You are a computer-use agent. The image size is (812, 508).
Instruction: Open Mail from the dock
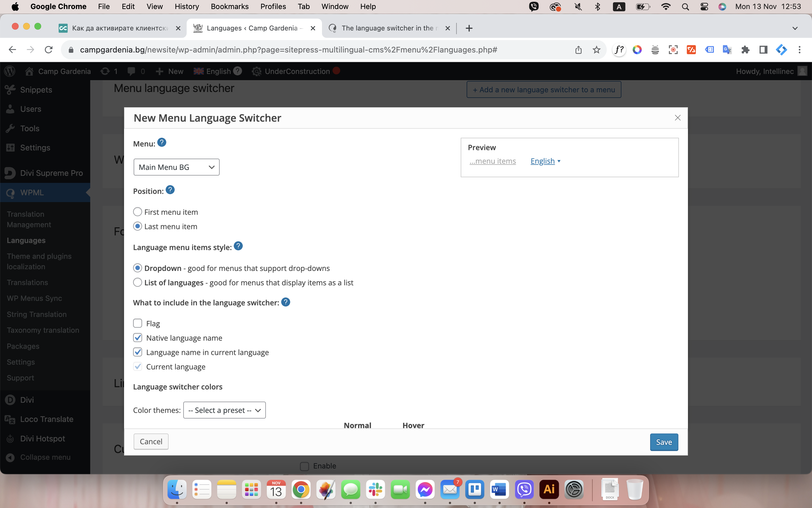point(450,490)
